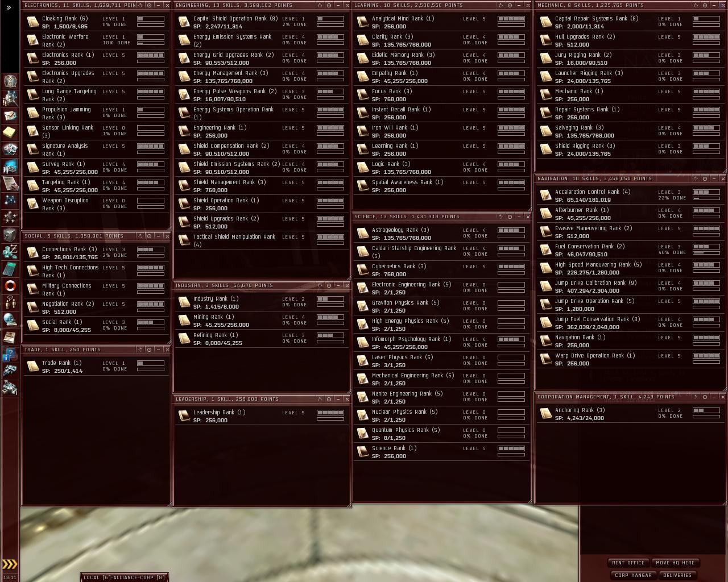
Task: Select the Launcher Rigging Rank (3) skill
Action: pos(630,77)
